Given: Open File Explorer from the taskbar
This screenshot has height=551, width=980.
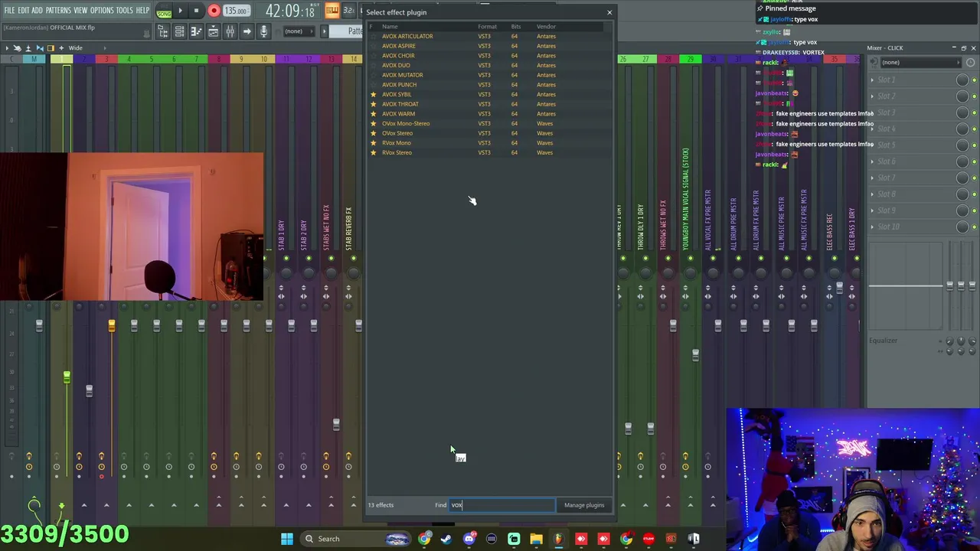Looking at the screenshot, I should tap(536, 539).
